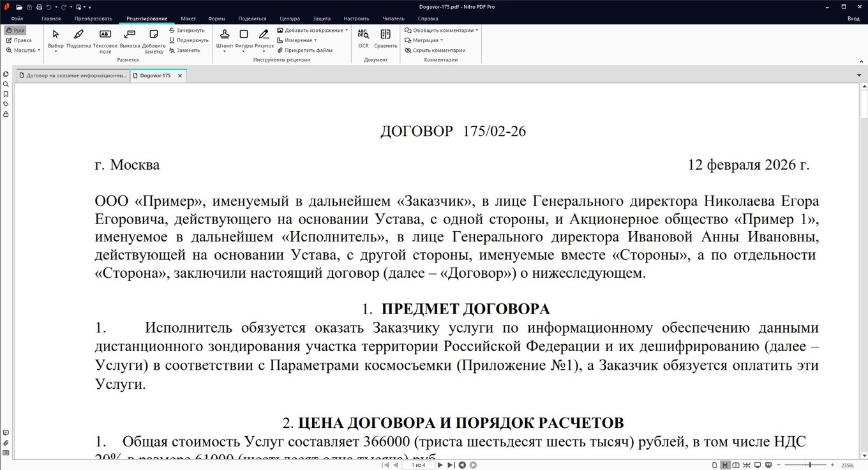Choose the Правка edit tool
The image size is (868, 470).
18,40
